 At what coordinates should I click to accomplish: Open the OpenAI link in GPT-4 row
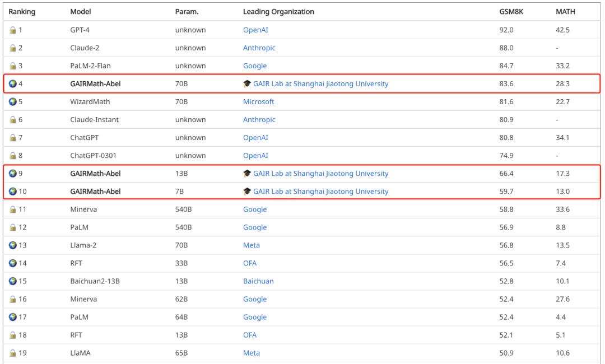click(255, 30)
